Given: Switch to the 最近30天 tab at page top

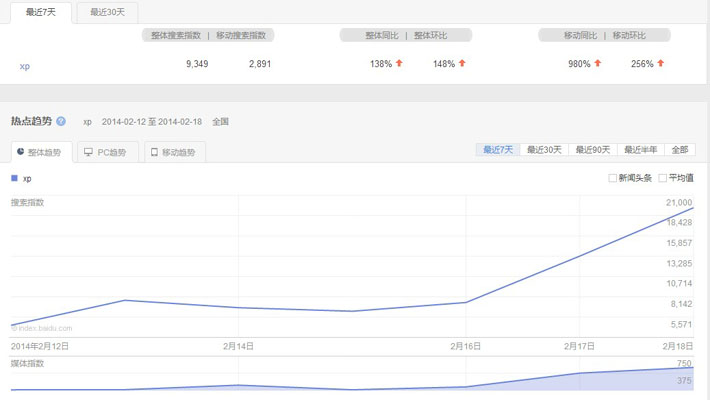Looking at the screenshot, I should [107, 13].
